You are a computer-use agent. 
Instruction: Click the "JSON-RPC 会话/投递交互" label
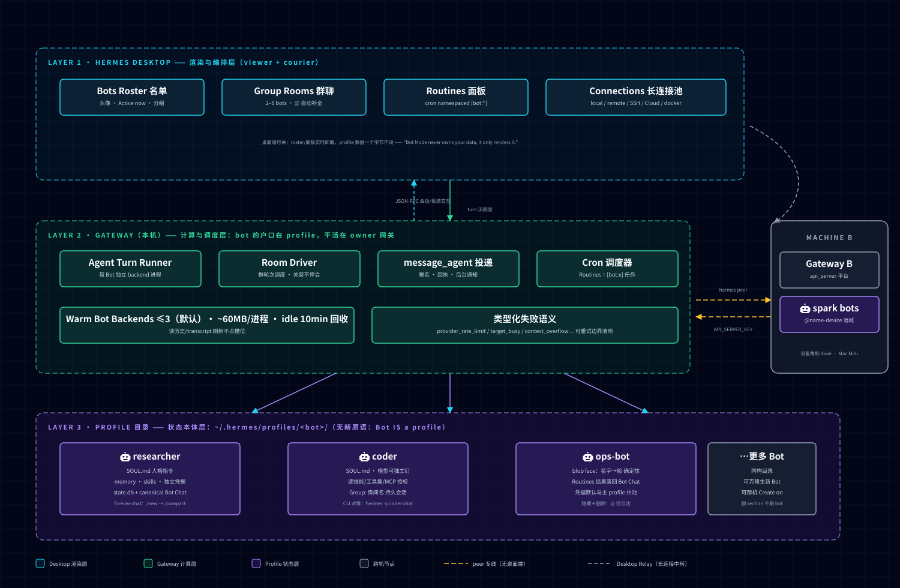pyautogui.click(x=423, y=201)
